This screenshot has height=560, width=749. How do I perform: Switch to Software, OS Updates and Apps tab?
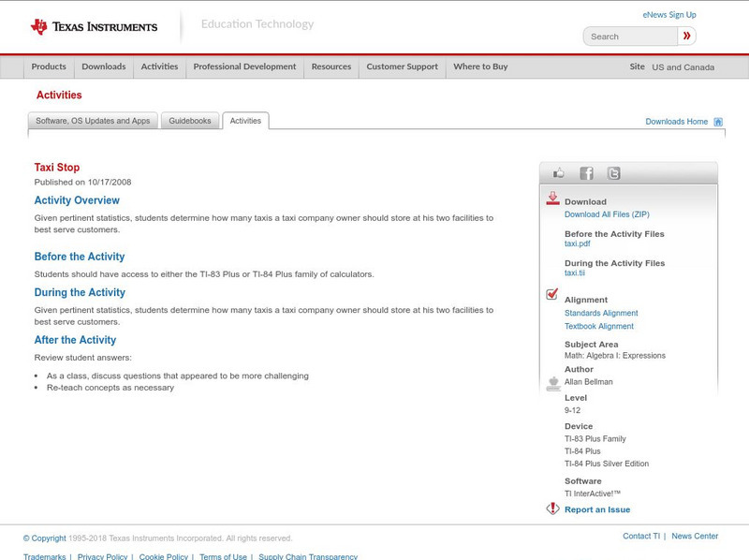(x=93, y=121)
